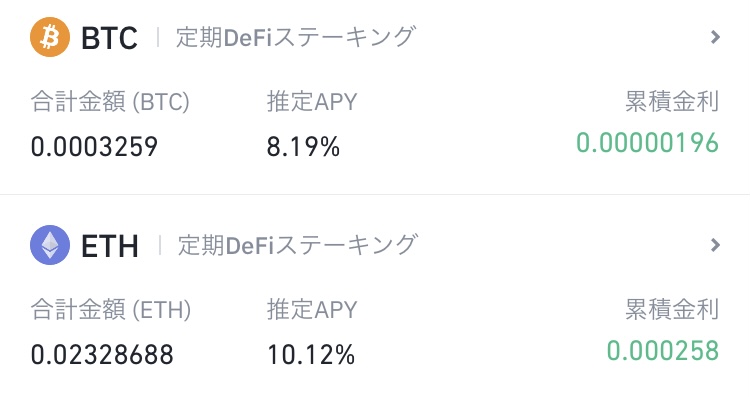Click the 合計金額 (BTC) label

coord(110,101)
